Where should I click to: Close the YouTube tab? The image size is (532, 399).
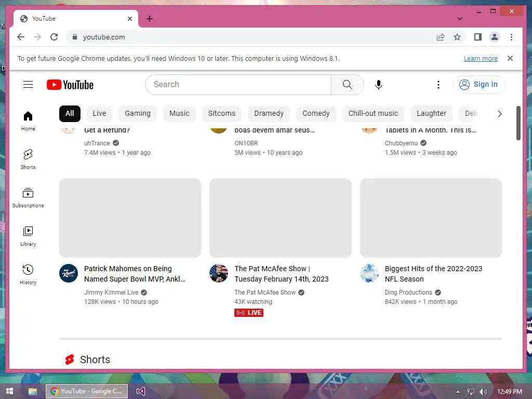[129, 19]
